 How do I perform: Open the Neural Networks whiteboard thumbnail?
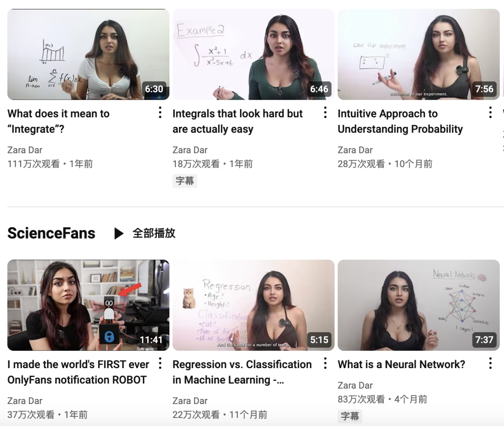(x=419, y=305)
